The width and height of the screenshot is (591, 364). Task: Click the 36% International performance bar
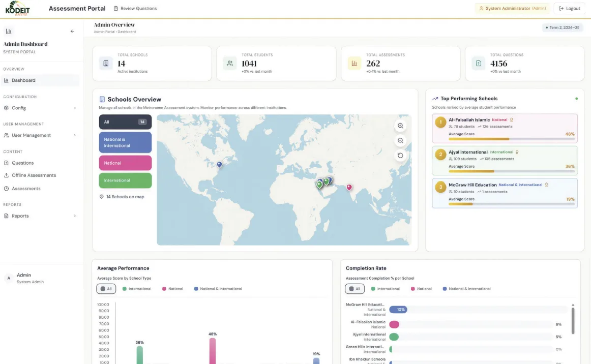coord(140,355)
